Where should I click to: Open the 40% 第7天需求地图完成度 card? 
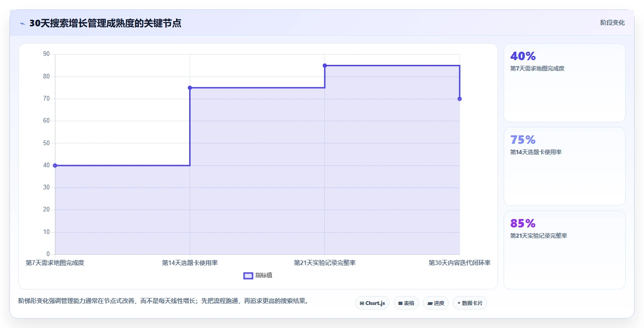point(564,83)
